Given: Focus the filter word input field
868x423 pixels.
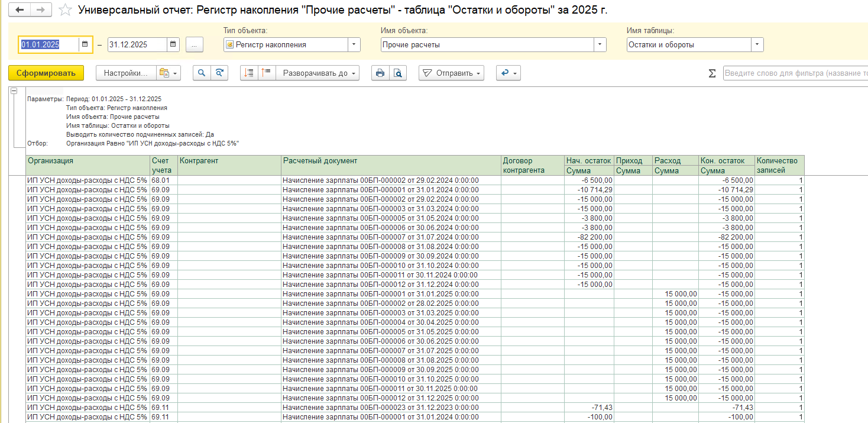Looking at the screenshot, I should [x=795, y=73].
